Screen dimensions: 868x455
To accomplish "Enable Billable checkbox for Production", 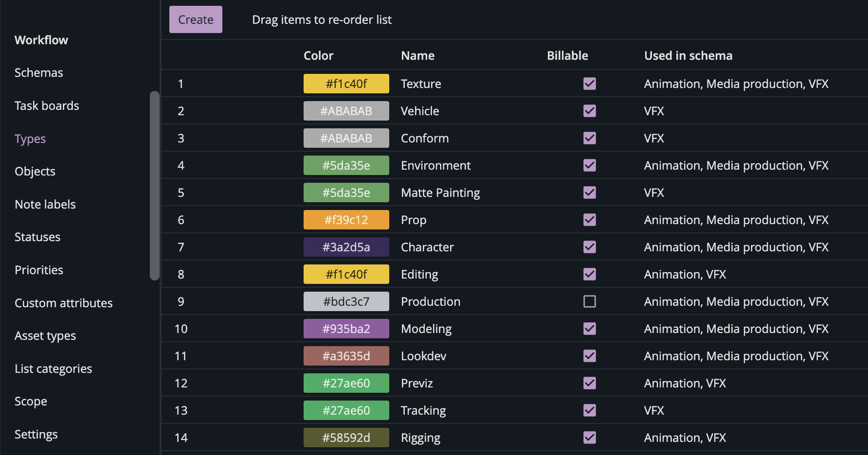I will [589, 301].
